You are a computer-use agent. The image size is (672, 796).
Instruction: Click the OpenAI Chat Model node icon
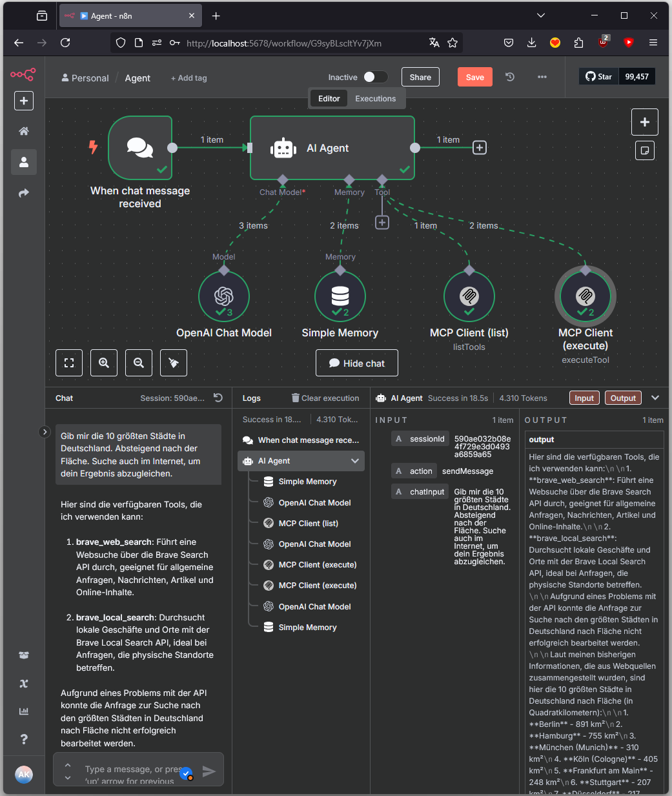(224, 296)
